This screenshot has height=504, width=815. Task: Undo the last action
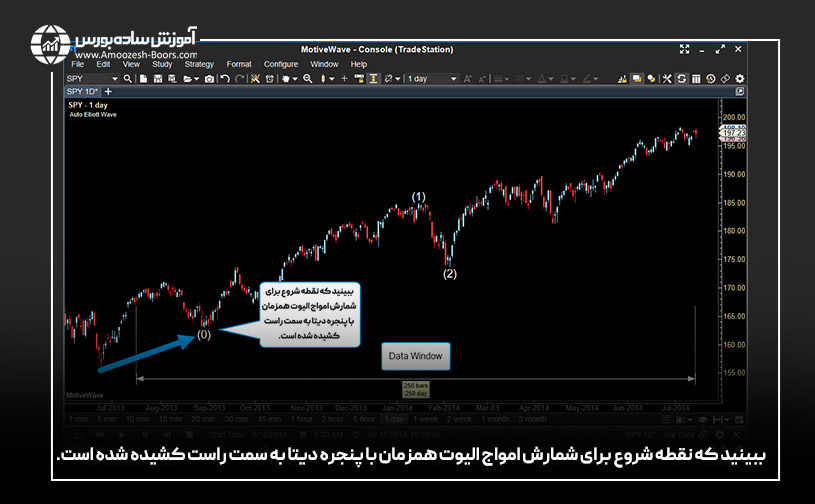click(225, 78)
